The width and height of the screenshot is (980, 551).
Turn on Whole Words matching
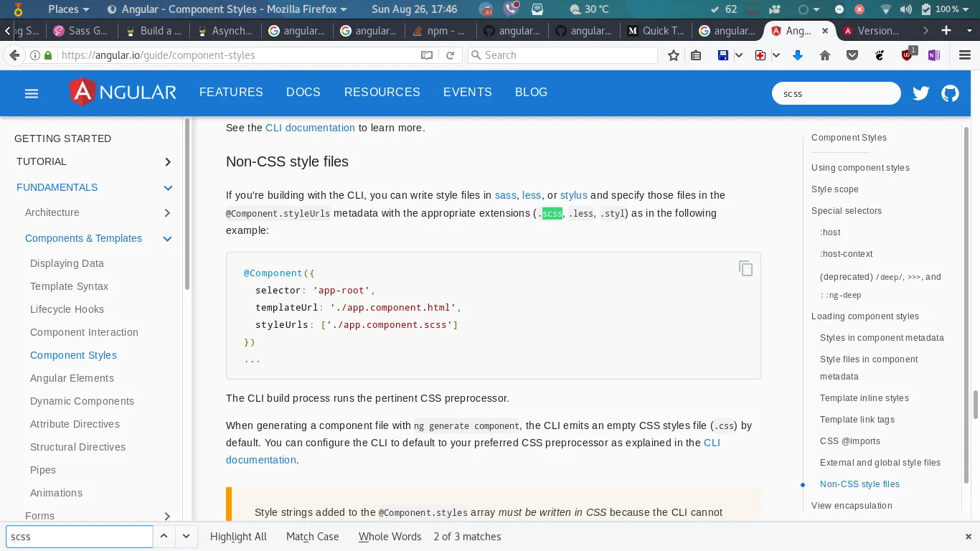click(390, 537)
